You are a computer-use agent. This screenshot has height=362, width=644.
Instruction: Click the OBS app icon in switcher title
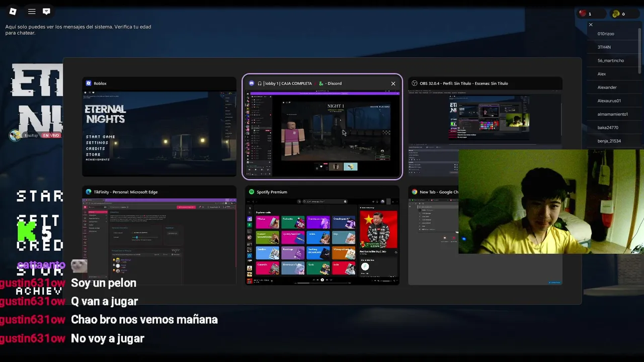click(x=415, y=83)
